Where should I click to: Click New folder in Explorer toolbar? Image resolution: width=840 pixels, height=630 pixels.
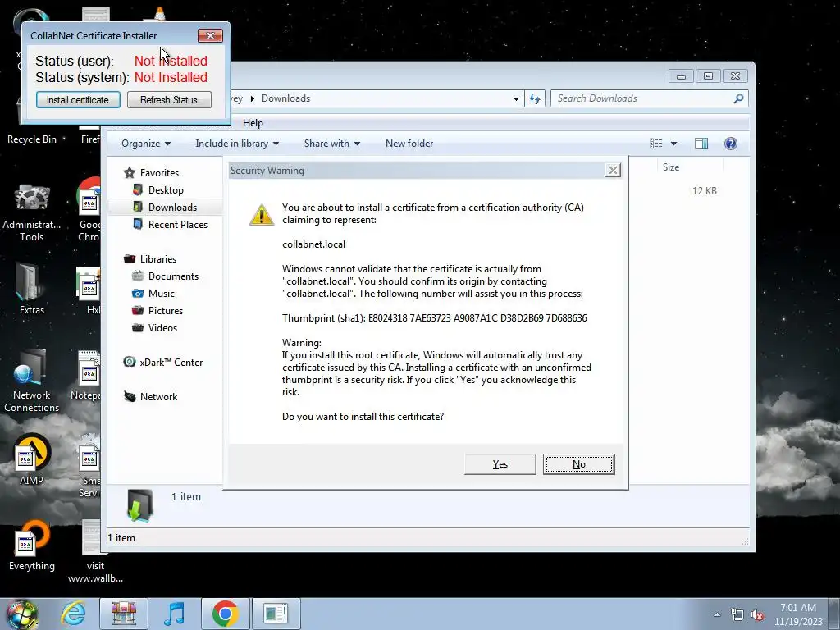pyautogui.click(x=409, y=144)
